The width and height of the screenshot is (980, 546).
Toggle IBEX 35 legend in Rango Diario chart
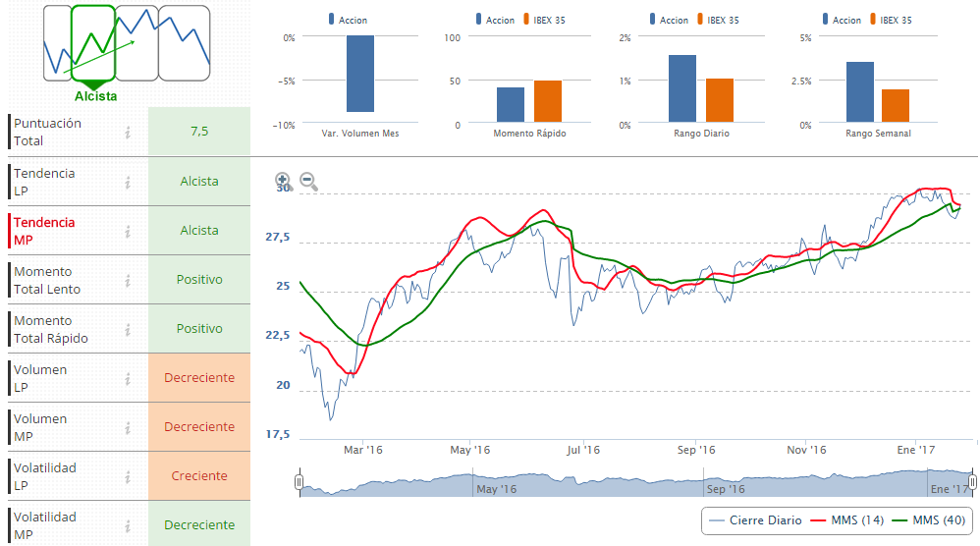718,20
